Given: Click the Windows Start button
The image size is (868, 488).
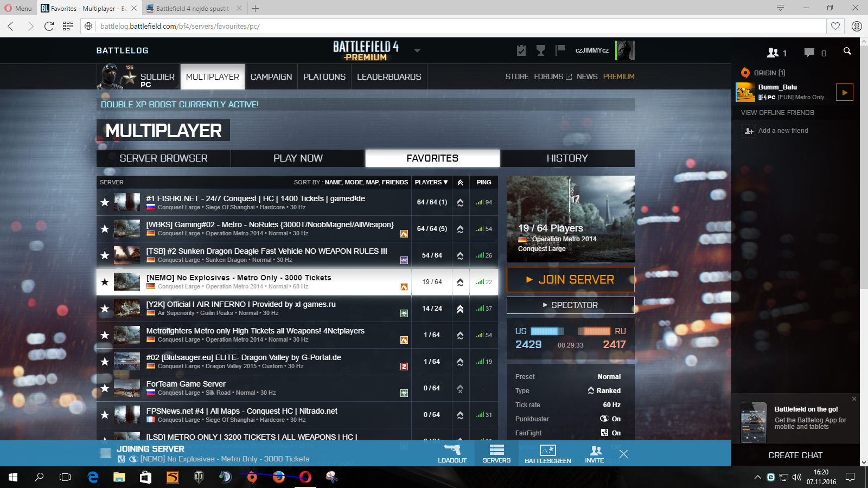Looking at the screenshot, I should (13, 477).
